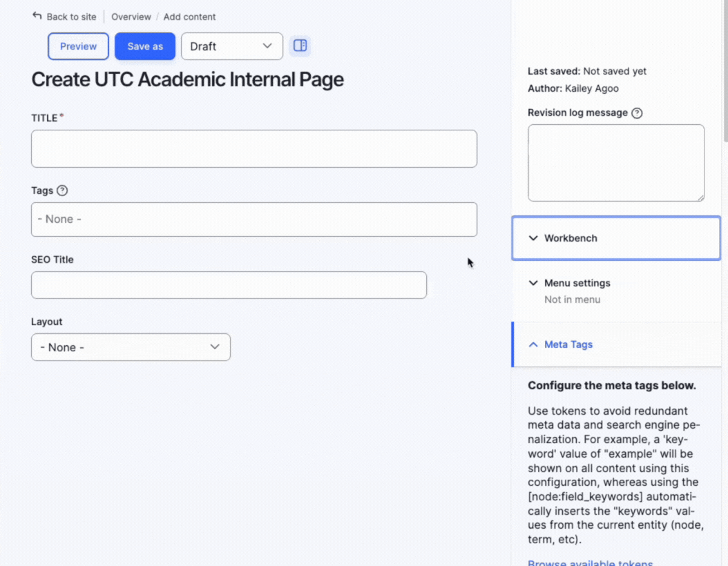Open the Layout dropdown
Screen dimensions: 728x566
click(x=131, y=347)
